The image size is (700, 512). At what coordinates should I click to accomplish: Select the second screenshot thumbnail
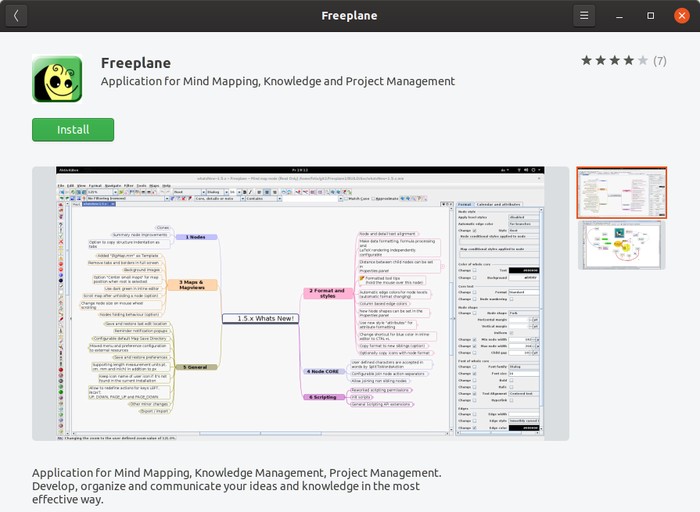click(622, 245)
